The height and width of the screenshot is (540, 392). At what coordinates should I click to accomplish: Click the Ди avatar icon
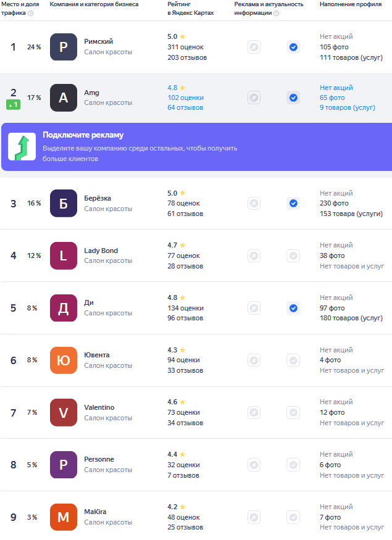(64, 308)
